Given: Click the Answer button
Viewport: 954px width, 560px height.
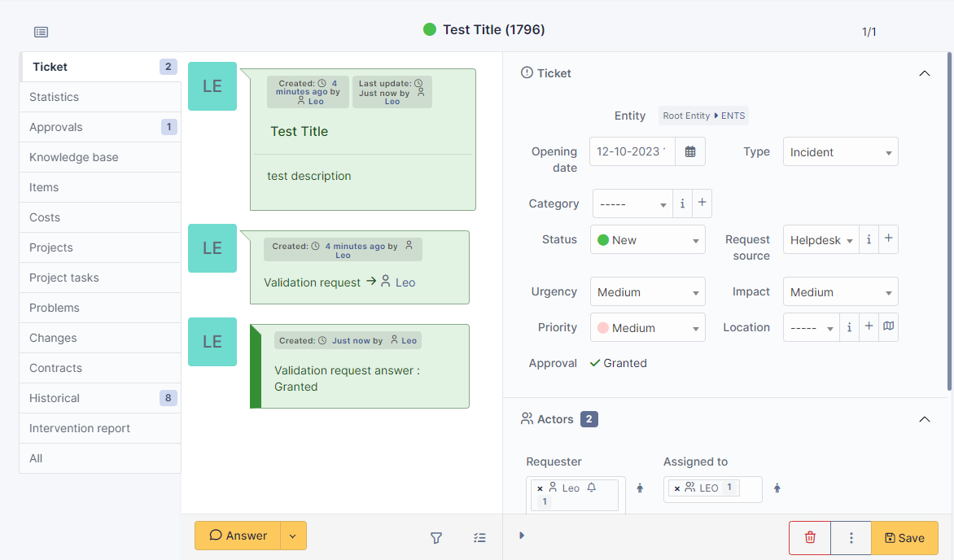Looking at the screenshot, I should tap(238, 536).
